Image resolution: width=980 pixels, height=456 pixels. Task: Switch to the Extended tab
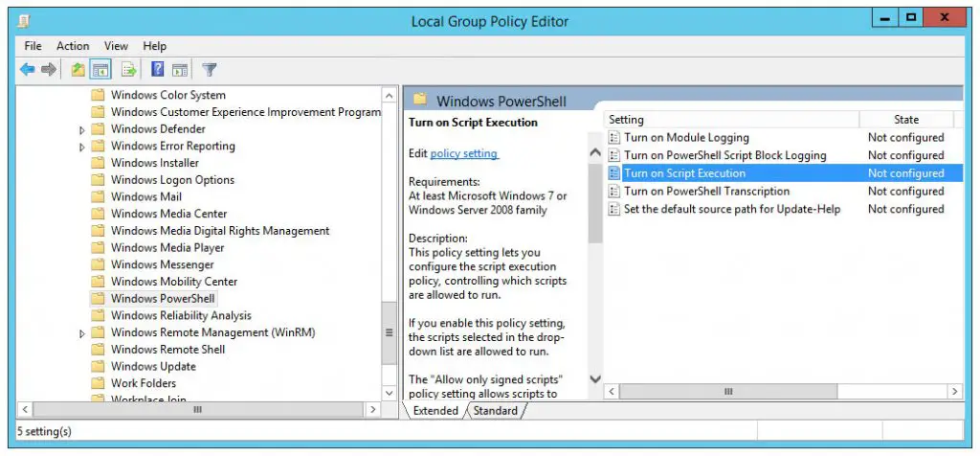click(x=435, y=411)
